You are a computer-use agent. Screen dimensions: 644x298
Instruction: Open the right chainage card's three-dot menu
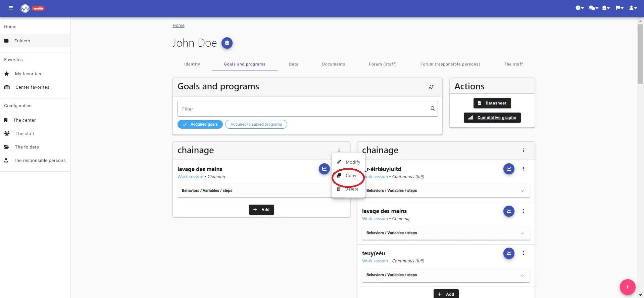pyautogui.click(x=524, y=151)
